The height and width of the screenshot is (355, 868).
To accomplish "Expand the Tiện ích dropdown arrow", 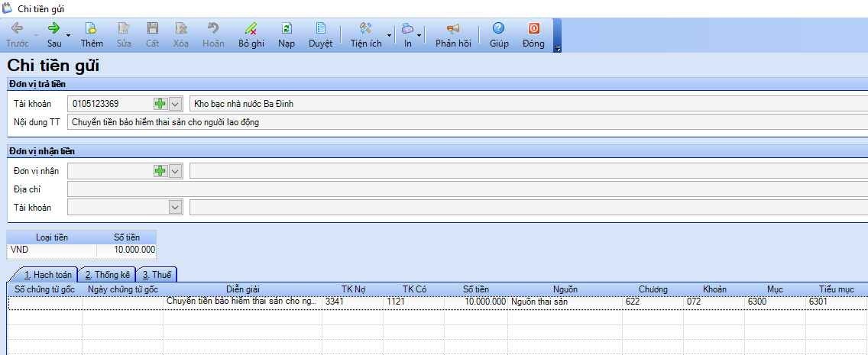I will [x=389, y=35].
